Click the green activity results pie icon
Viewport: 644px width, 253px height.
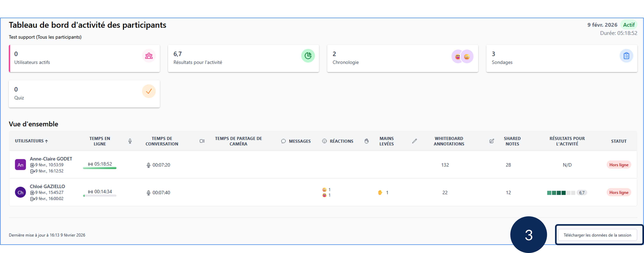click(308, 56)
